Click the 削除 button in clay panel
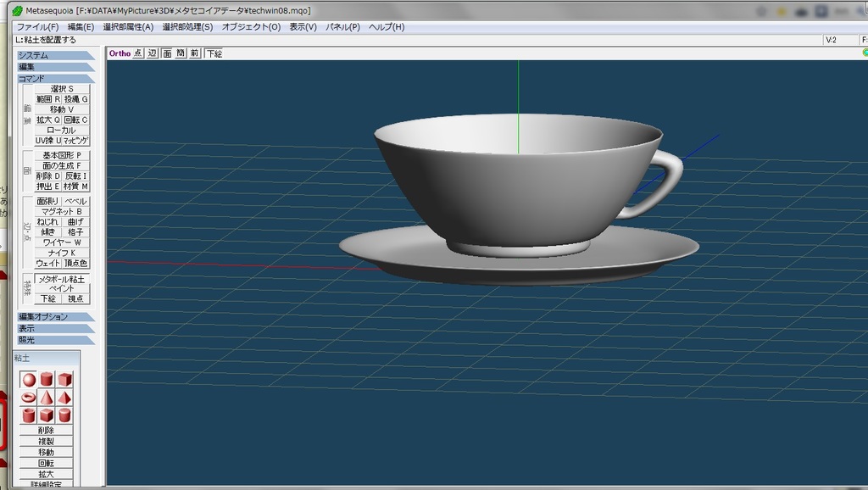This screenshot has height=490, width=868. pyautogui.click(x=46, y=431)
